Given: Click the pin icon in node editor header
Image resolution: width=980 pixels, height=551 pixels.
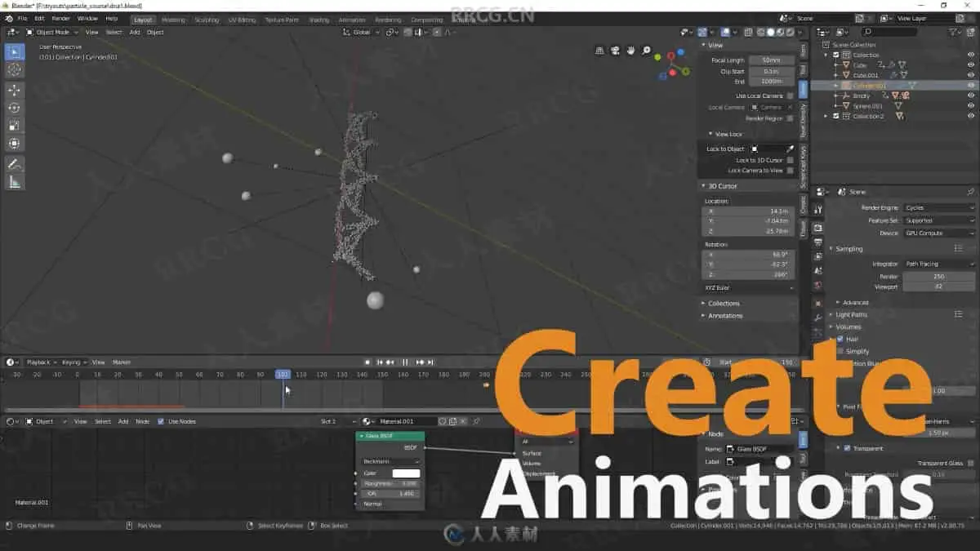Looking at the screenshot, I should click(x=477, y=421).
